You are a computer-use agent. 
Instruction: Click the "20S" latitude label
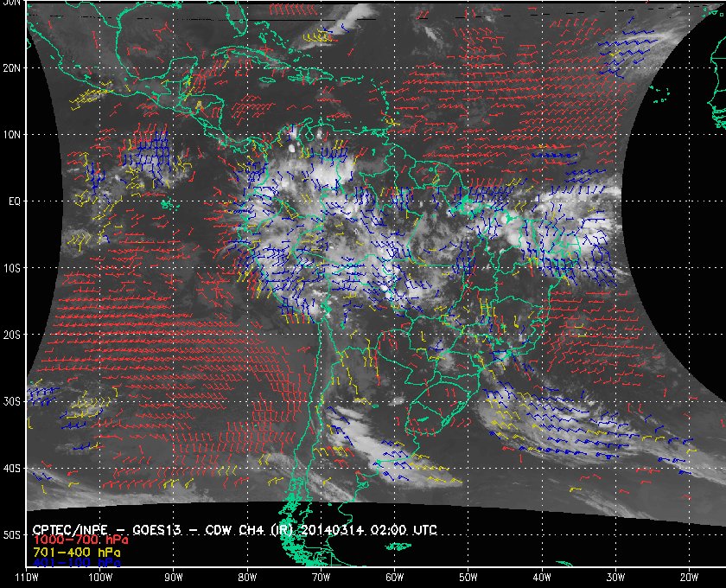coord(12,335)
